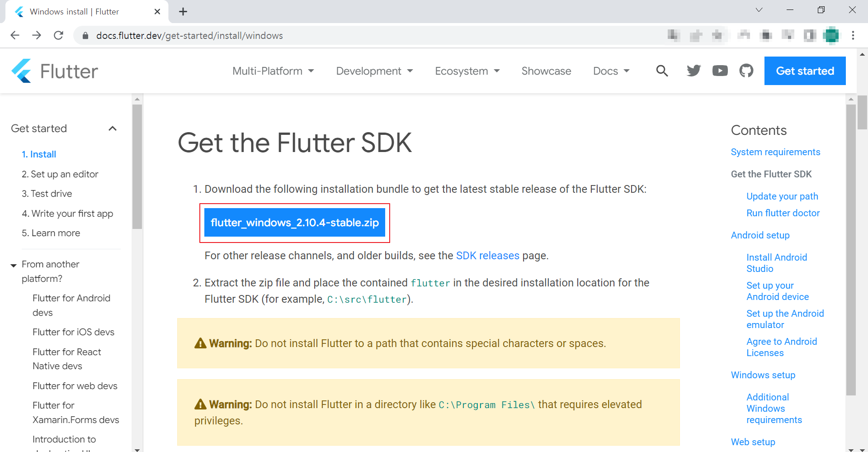This screenshot has height=452, width=868.
Task: Collapse From another platform section
Action: tap(14, 266)
